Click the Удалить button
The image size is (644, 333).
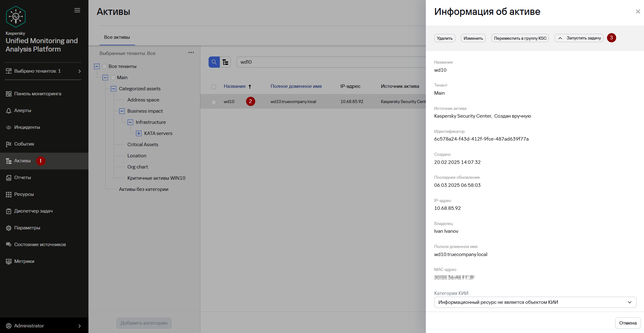click(x=445, y=38)
